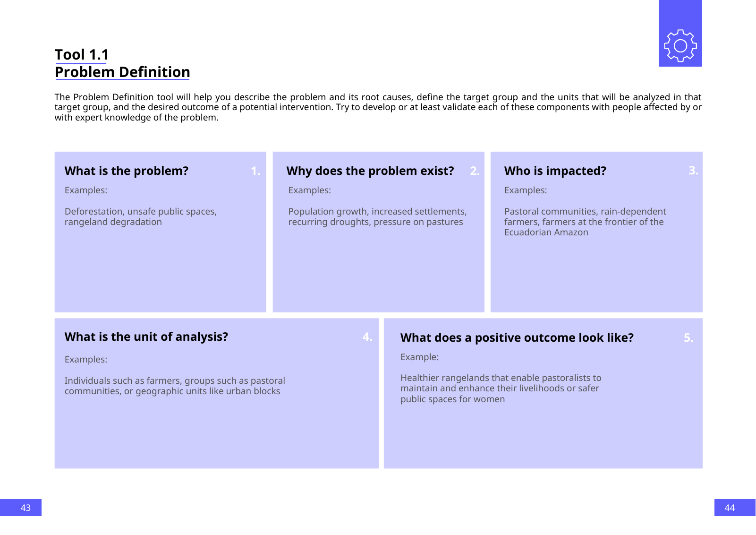
Task: Select the "What is the problem?" heading
Action: (127, 171)
